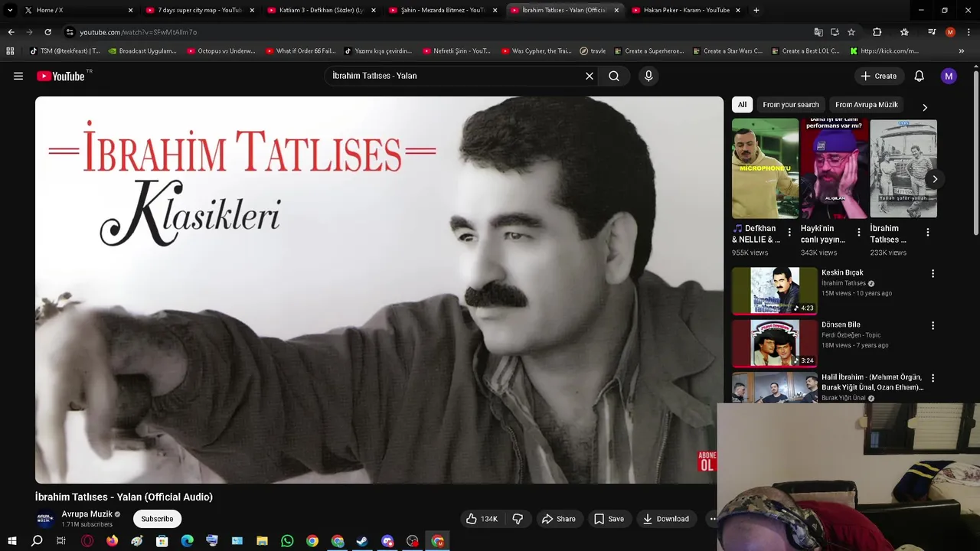Screen dimensions: 980x551
Task: Launch Opera from the taskbar
Action: pyautogui.click(x=87, y=541)
